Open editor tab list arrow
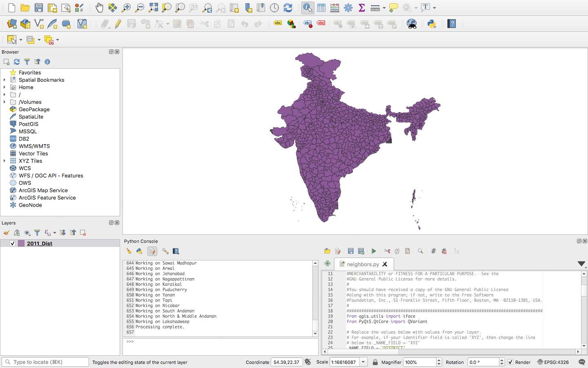588x368 pixels. coord(581,264)
